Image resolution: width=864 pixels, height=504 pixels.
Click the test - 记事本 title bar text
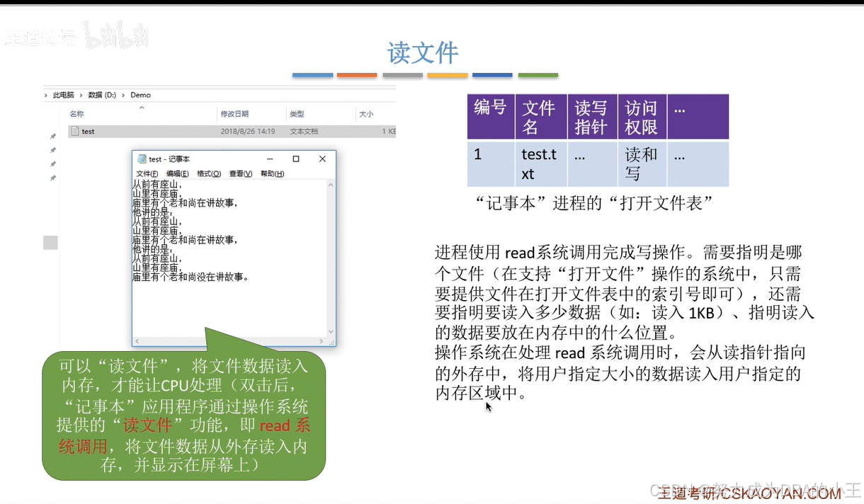(x=169, y=159)
